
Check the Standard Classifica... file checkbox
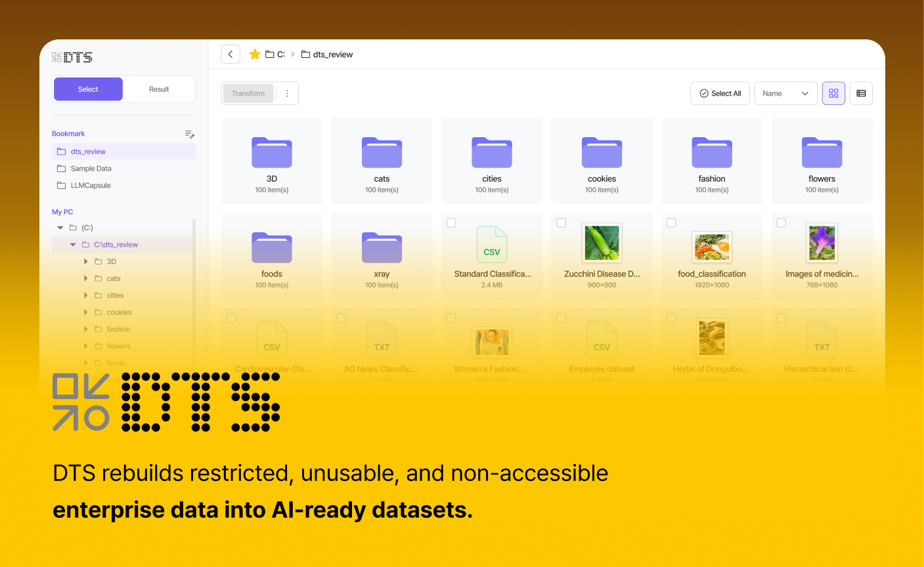point(451,223)
